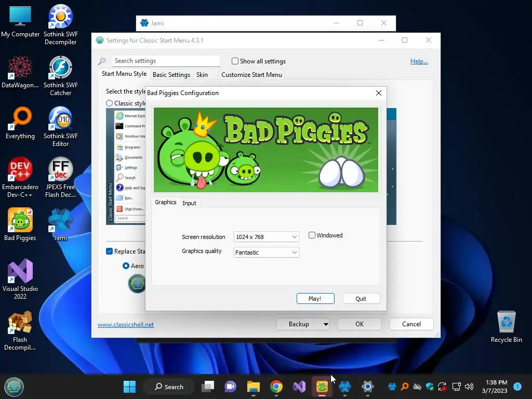Select Visual Studio 2022 desktop icon
The width and height of the screenshot is (532, 399).
(x=20, y=279)
